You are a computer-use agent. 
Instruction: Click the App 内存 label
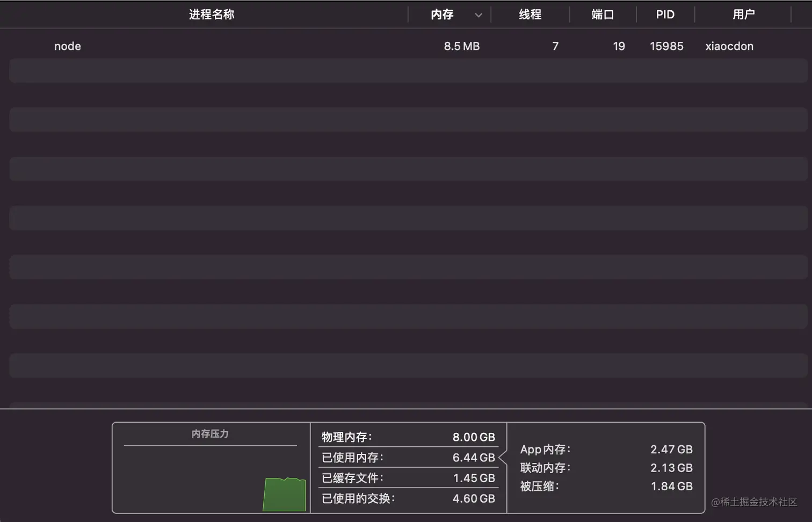point(545,450)
